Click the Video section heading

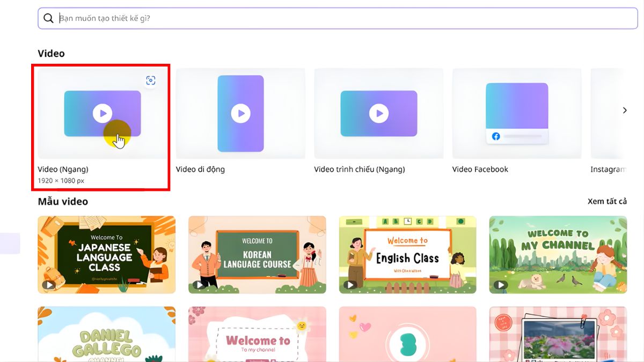(51, 53)
